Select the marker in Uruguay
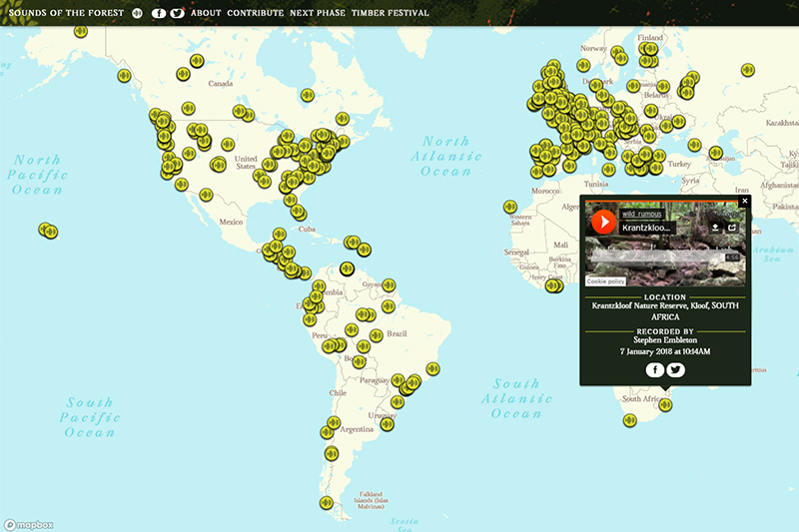This screenshot has width=799, height=532. point(388,424)
